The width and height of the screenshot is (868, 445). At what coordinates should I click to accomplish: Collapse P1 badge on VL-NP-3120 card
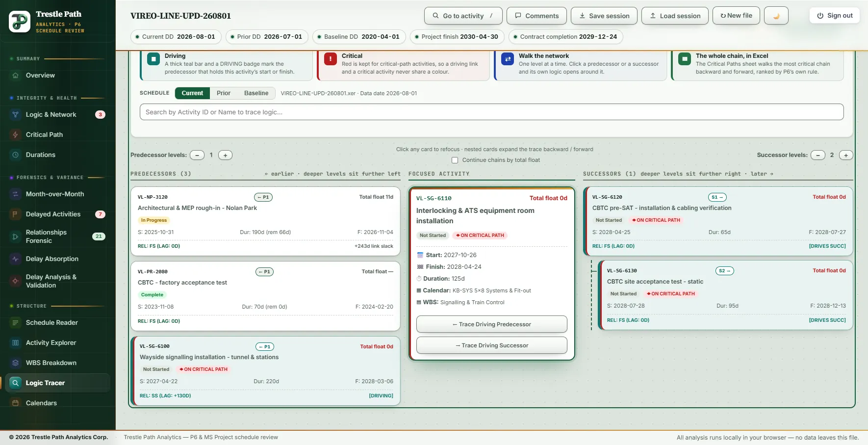coord(263,197)
